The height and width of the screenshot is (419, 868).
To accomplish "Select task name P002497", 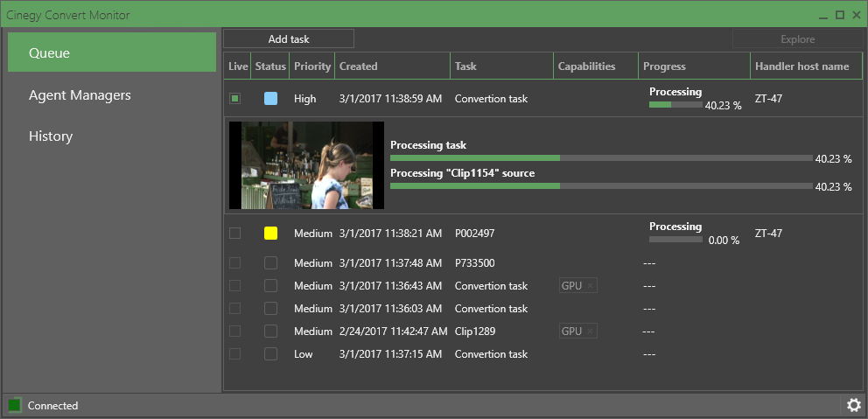I will 474,234.
